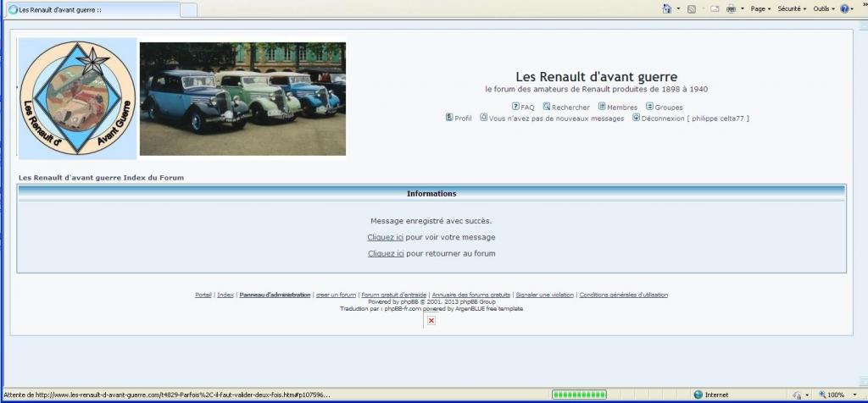Click the round Renault d'Avant Guerre logo
The height and width of the screenshot is (403, 868).
tap(77, 98)
